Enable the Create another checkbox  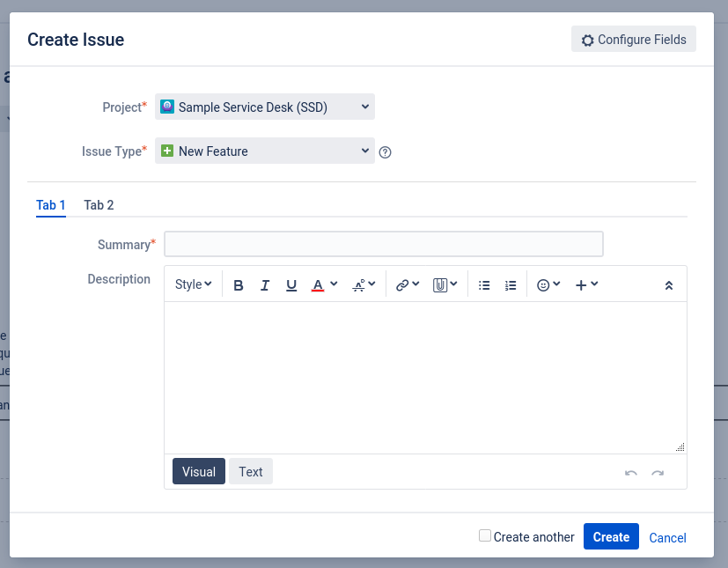tap(485, 535)
